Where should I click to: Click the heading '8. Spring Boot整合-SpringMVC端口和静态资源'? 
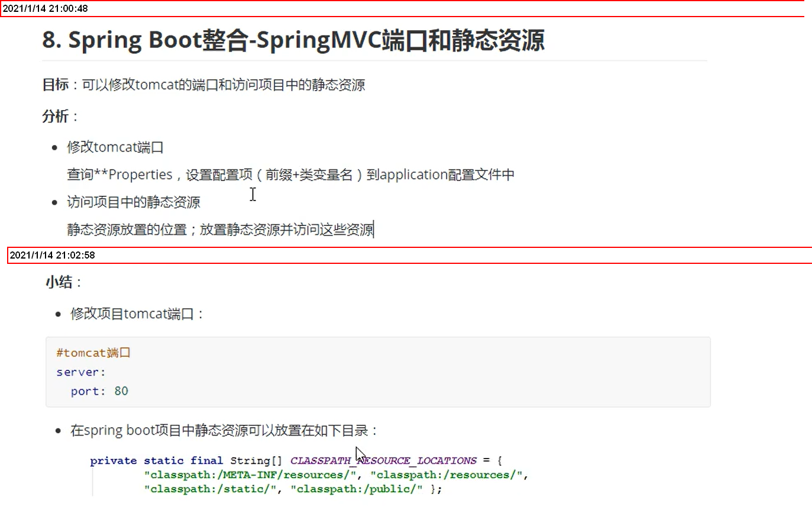tap(293, 40)
